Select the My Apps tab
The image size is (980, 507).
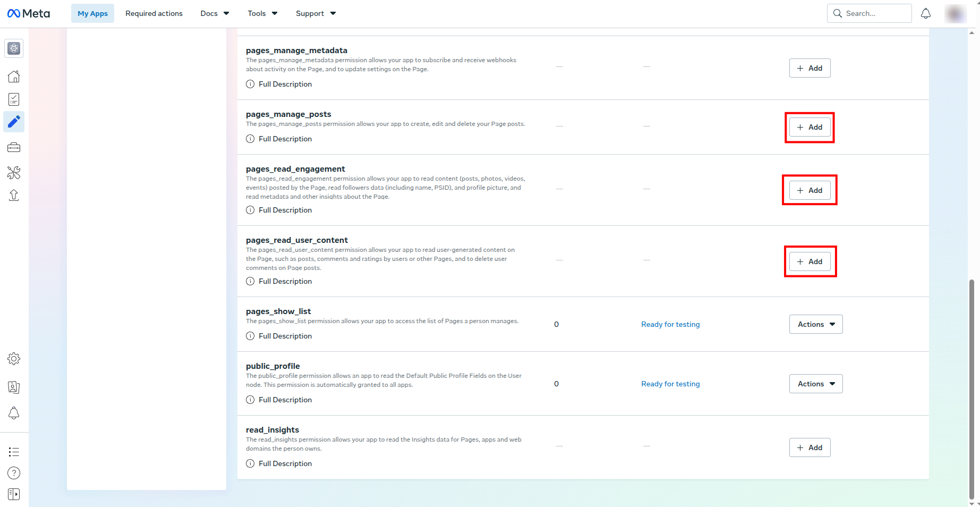coord(92,13)
